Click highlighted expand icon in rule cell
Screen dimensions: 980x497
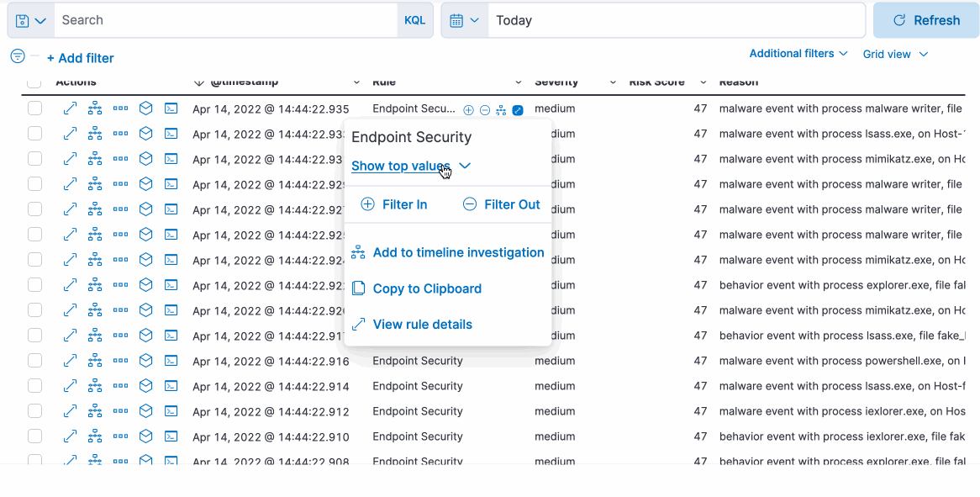(x=518, y=110)
